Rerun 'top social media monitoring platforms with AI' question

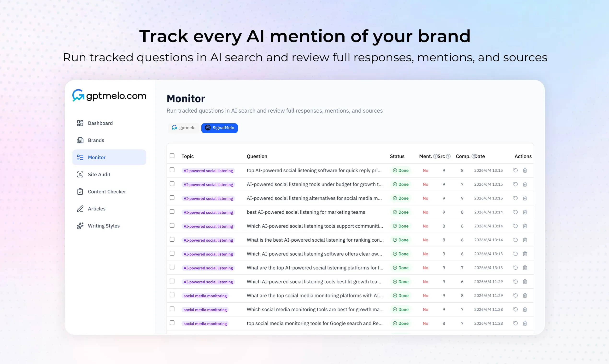[x=515, y=296]
